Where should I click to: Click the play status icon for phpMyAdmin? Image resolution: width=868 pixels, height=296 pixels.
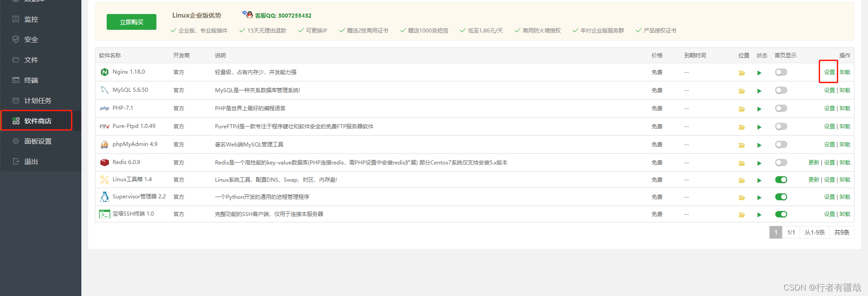pyautogui.click(x=759, y=145)
